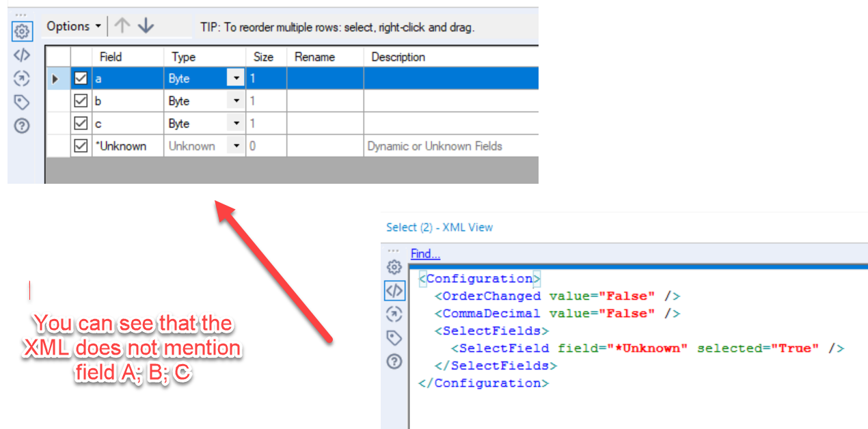Open the Type dropdown for field b
The width and height of the screenshot is (868, 429).
coord(236,100)
